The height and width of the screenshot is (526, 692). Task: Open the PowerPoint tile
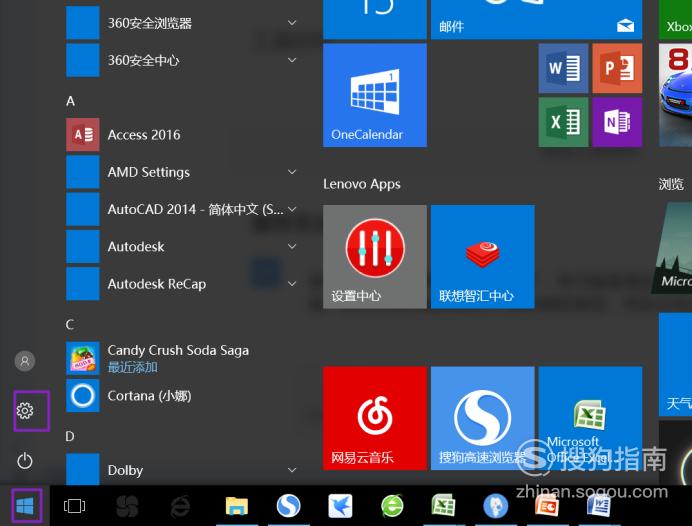point(617,68)
